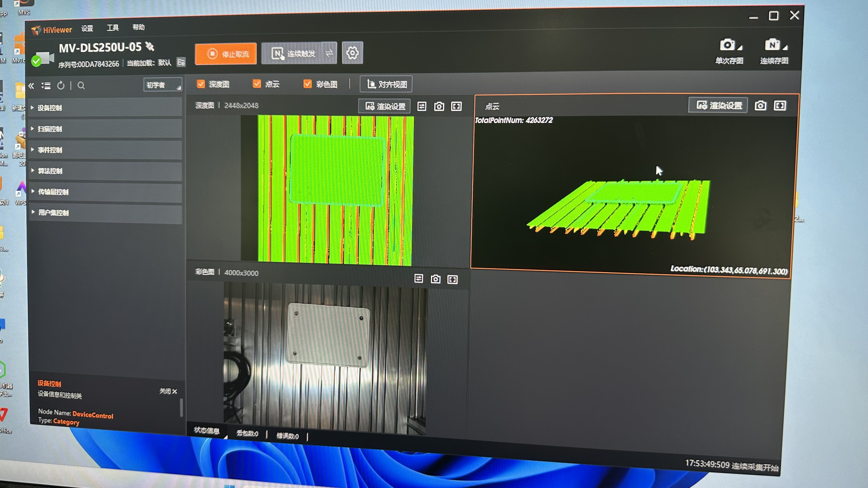
Task: Click the refresh parameters icon
Action: [61, 86]
